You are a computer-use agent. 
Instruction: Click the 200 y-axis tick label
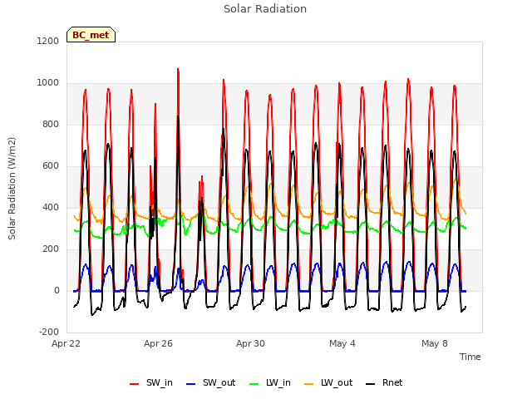51,249
